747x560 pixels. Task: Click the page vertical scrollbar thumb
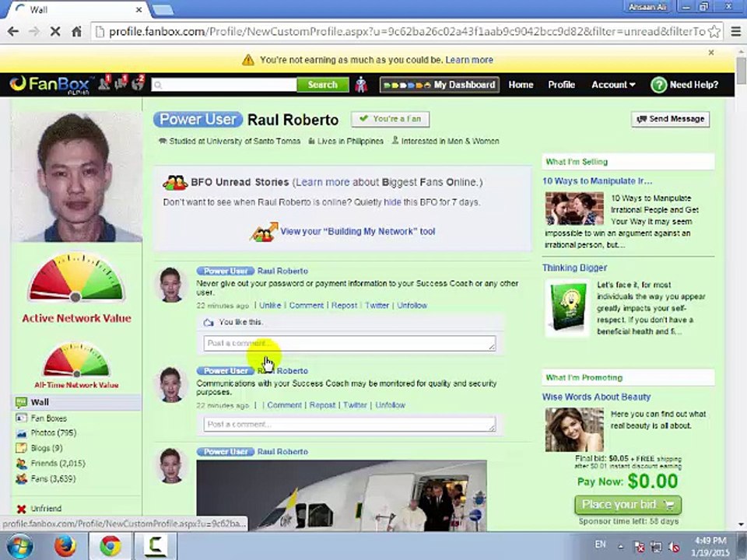click(x=741, y=71)
